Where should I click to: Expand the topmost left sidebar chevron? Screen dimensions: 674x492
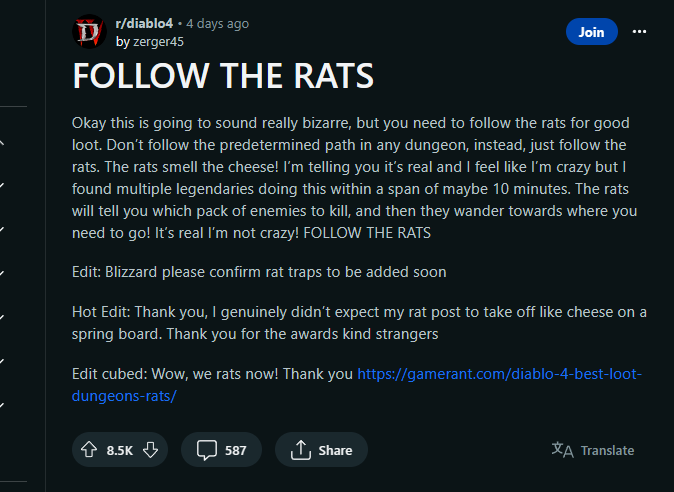click(x=3, y=143)
